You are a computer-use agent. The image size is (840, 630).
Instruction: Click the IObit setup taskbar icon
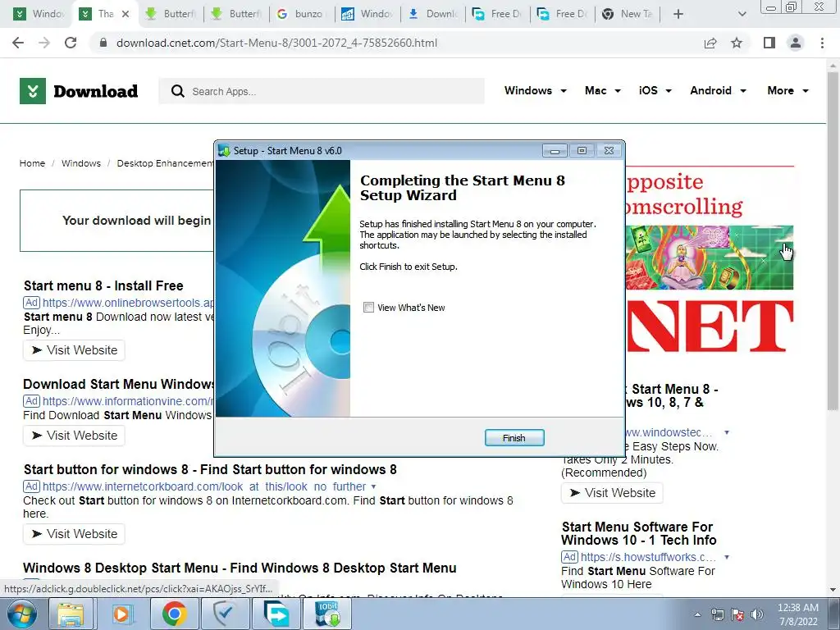[x=327, y=614]
